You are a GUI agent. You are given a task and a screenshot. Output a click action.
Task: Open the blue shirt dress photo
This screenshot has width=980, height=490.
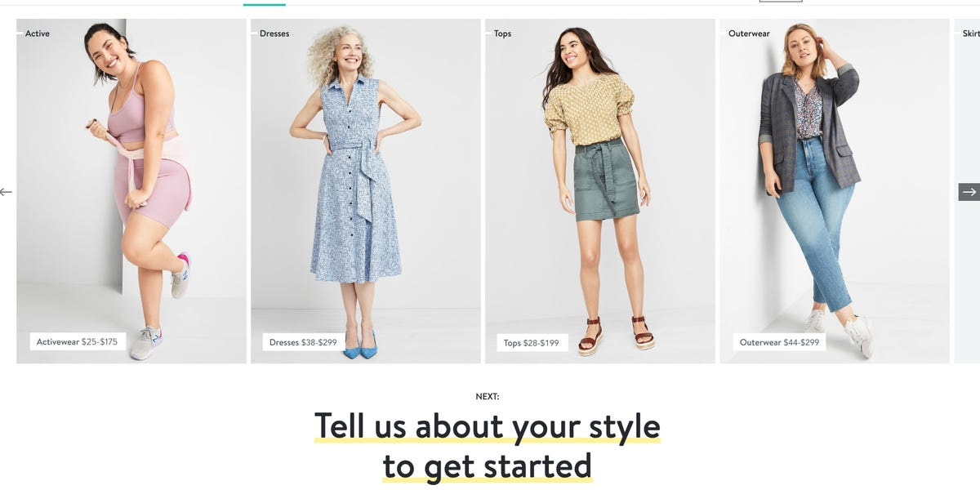(x=366, y=191)
